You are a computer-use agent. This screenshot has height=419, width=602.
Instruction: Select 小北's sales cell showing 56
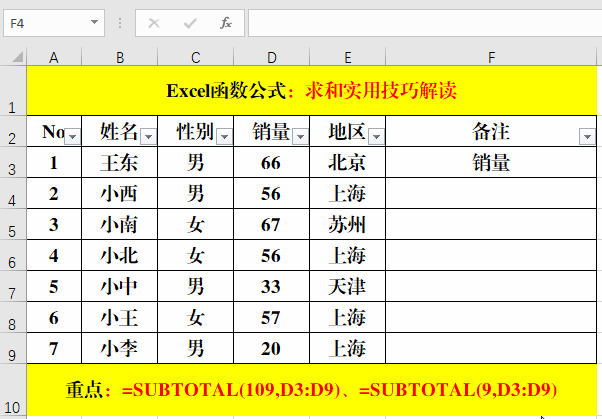click(x=271, y=255)
